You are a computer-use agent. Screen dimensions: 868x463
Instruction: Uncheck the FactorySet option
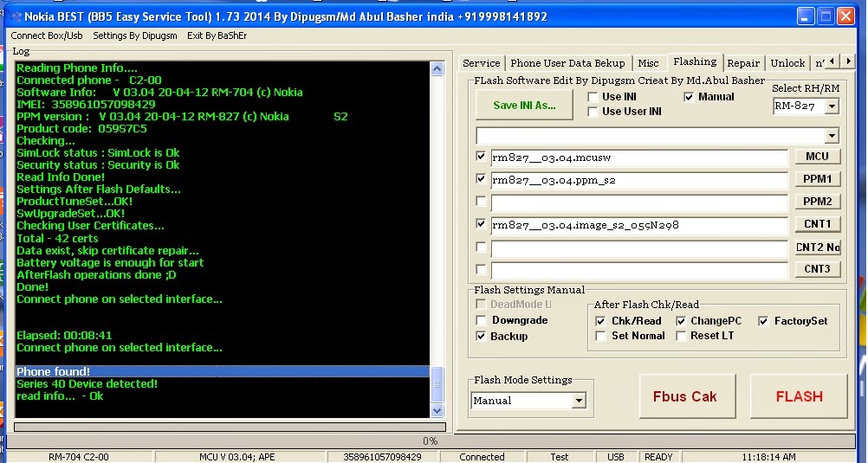coord(763,321)
